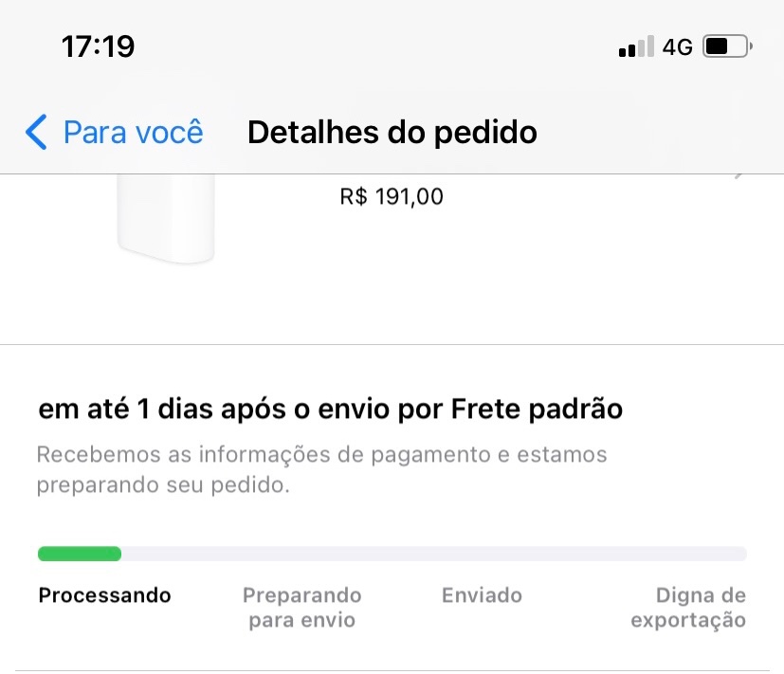Tap the 'preparando seu pedido.' text line
Screen dimensions: 784x674
tap(162, 486)
